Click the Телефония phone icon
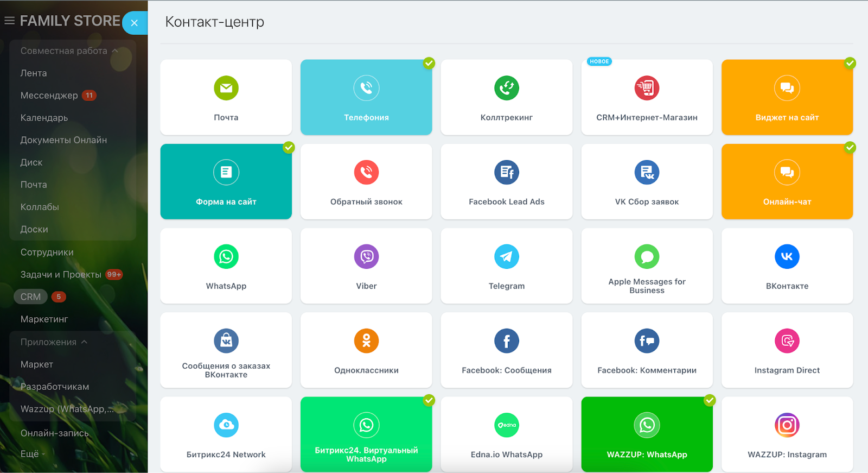Viewport: 868px width, 473px height. pyautogui.click(x=366, y=88)
